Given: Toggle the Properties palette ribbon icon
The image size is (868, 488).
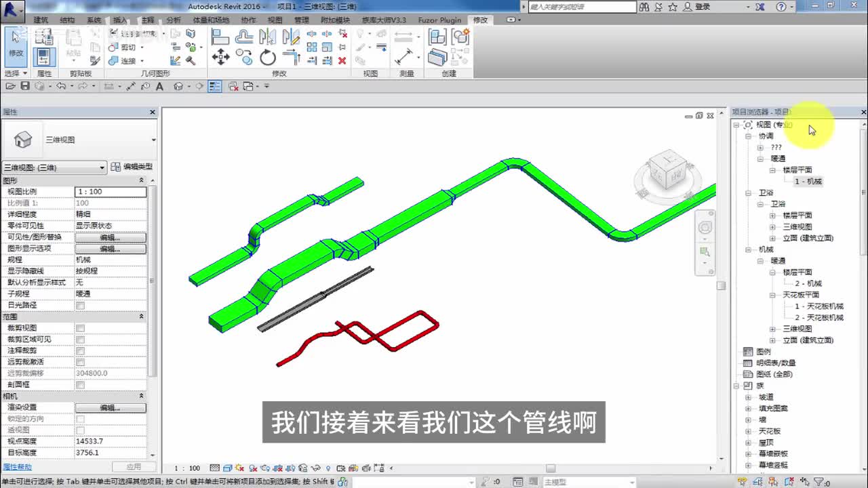Looking at the screenshot, I should click(44, 57).
